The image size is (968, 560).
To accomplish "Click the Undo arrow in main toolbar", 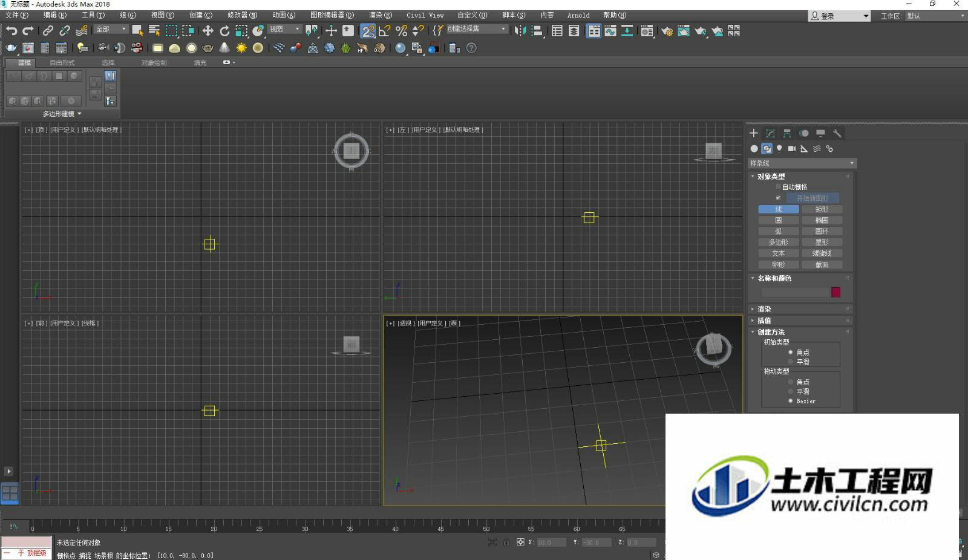I will point(11,31).
